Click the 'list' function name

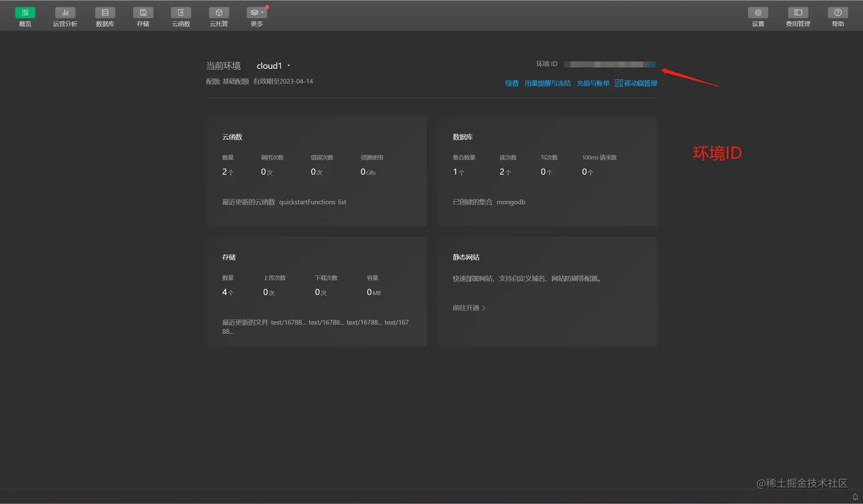click(342, 202)
